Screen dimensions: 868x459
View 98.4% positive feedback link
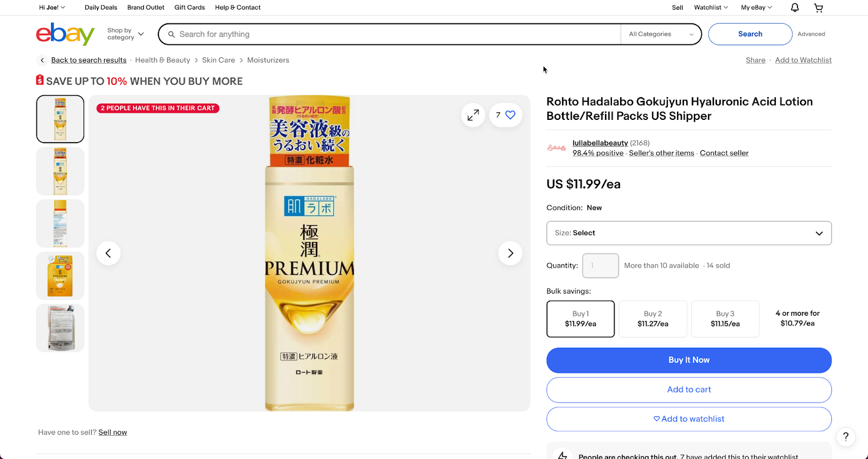(x=598, y=153)
